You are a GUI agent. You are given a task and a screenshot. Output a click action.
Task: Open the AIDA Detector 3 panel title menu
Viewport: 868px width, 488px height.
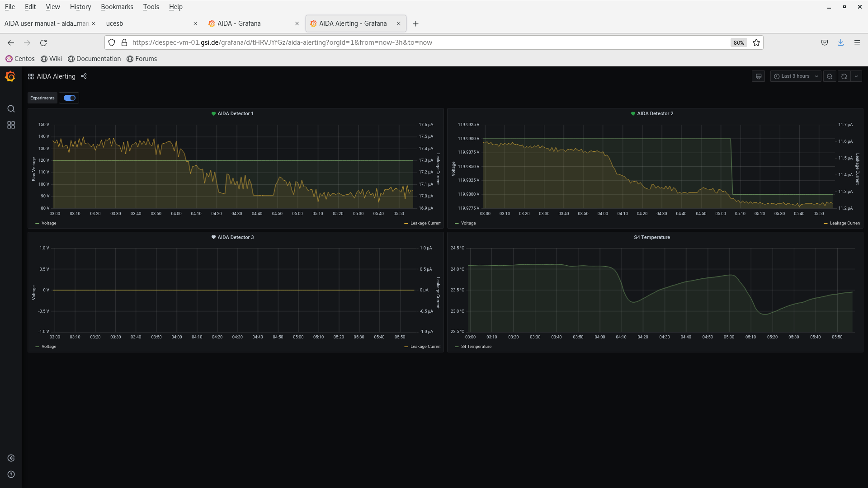236,237
